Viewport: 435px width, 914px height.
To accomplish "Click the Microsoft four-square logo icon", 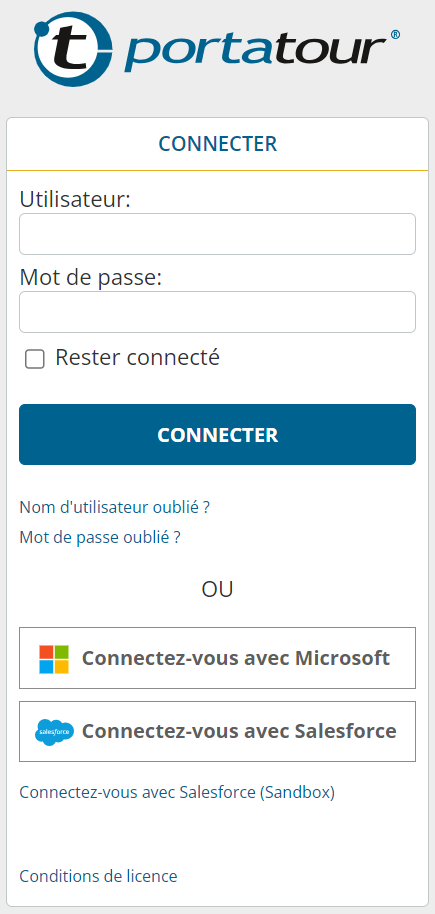I will pos(54,659).
